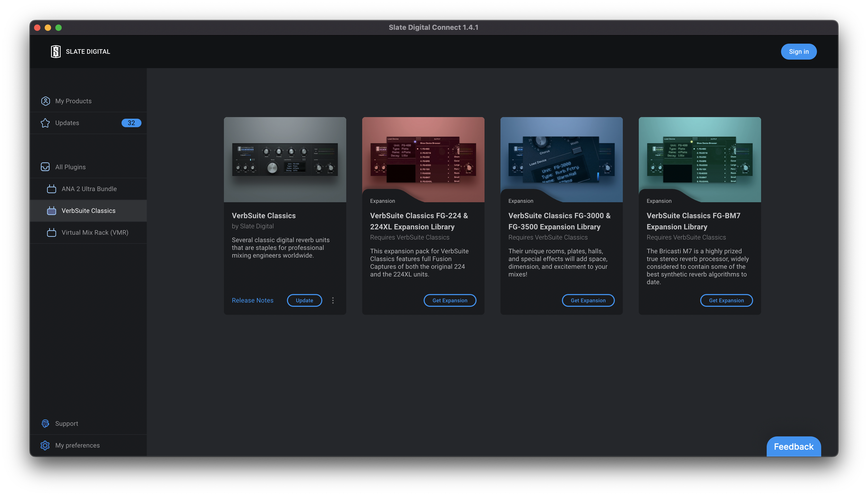Select Virtual Mix Rack (VMR) in sidebar
This screenshot has height=496, width=868.
click(x=89, y=232)
